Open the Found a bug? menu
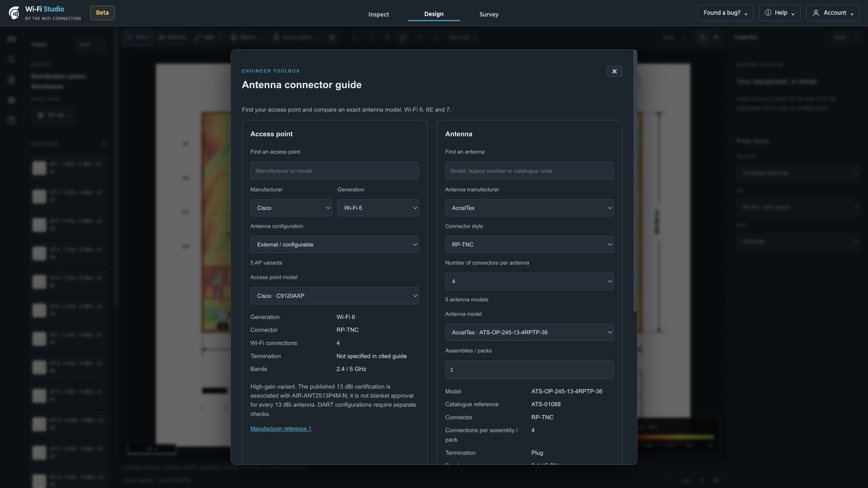 (x=725, y=13)
